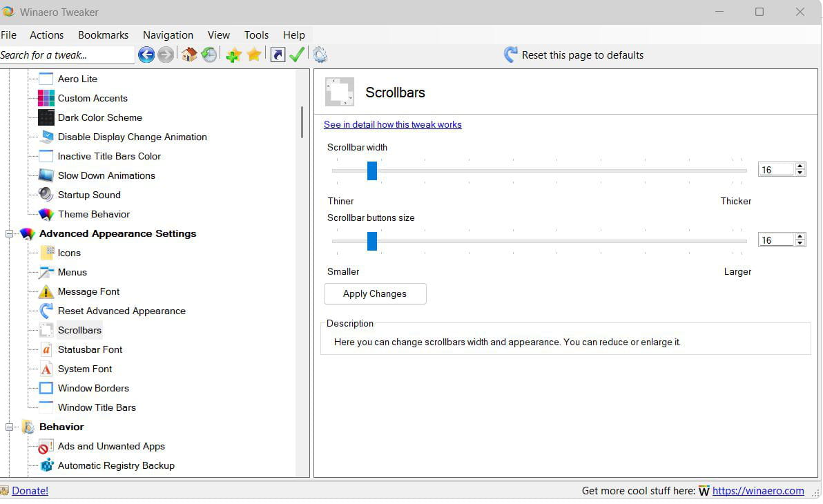The height and width of the screenshot is (504, 823).
Task: Click the Window Borders blue frame icon
Action: tap(46, 388)
